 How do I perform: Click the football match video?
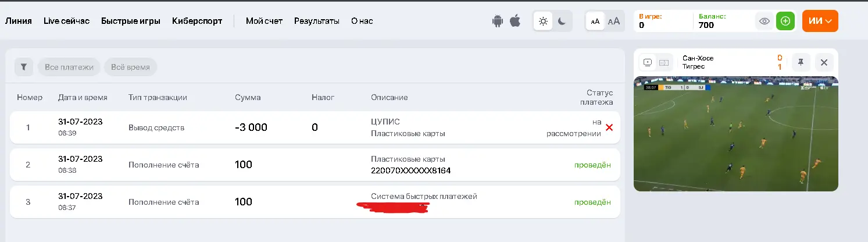(736, 134)
